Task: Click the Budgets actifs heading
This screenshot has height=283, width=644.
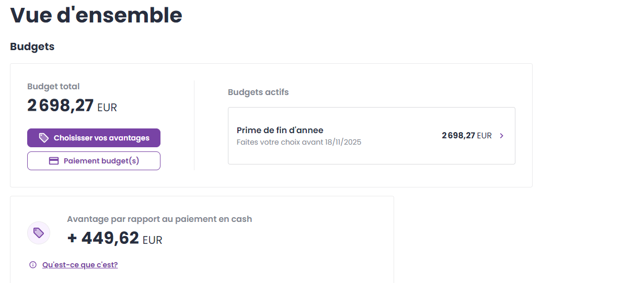Action: pyautogui.click(x=258, y=92)
